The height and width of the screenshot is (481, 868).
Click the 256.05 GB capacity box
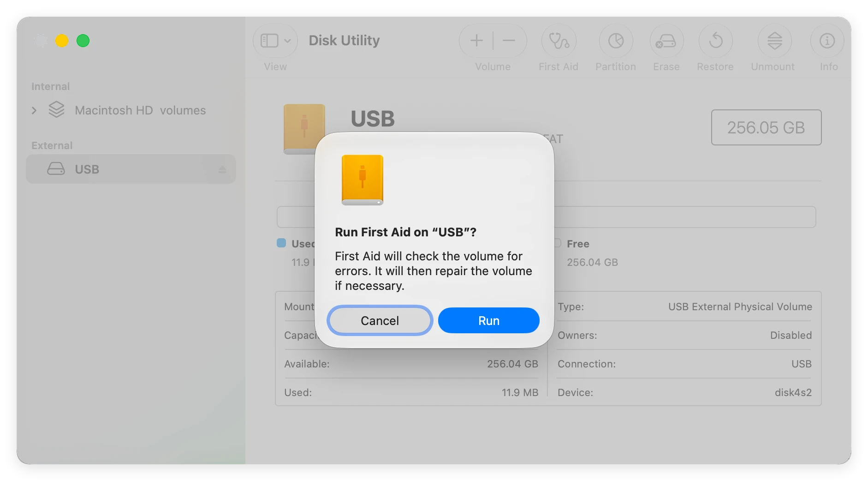pyautogui.click(x=766, y=127)
